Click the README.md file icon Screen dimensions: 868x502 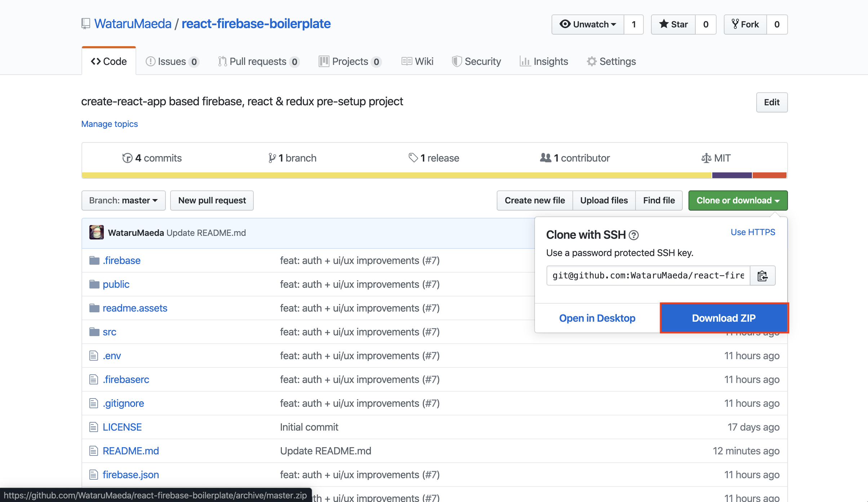pos(94,451)
